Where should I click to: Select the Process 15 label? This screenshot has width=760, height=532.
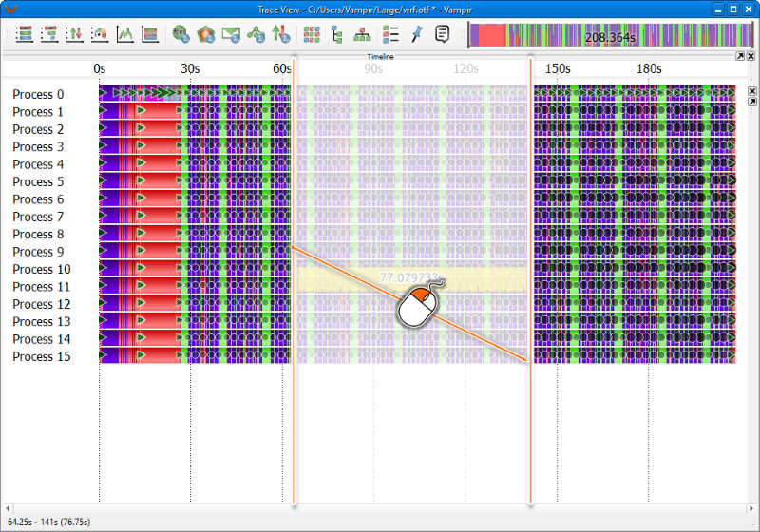click(41, 356)
